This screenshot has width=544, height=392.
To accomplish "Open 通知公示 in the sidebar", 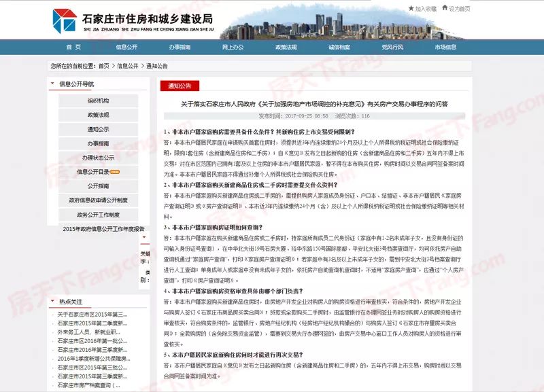I will point(98,129).
